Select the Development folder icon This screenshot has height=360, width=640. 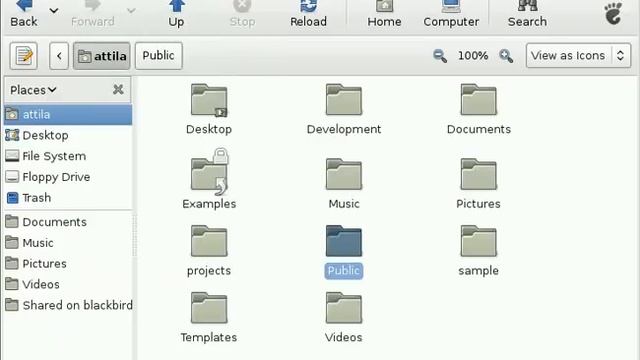pyautogui.click(x=344, y=100)
